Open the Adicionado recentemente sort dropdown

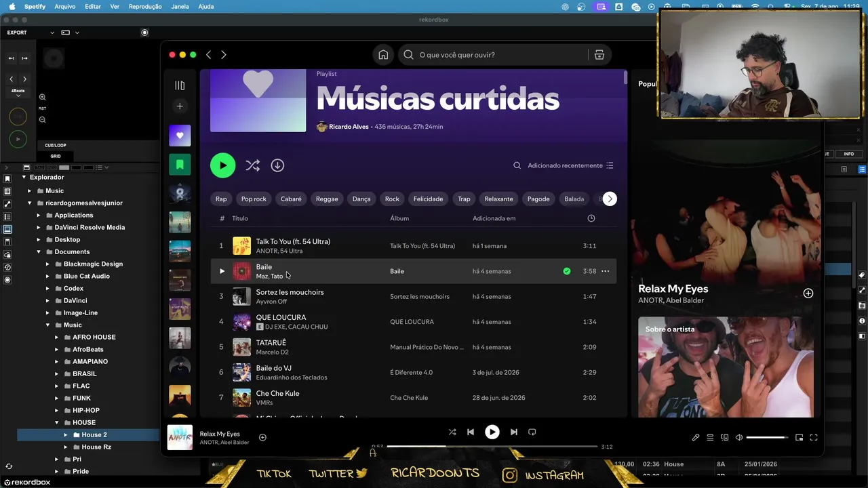pyautogui.click(x=570, y=165)
